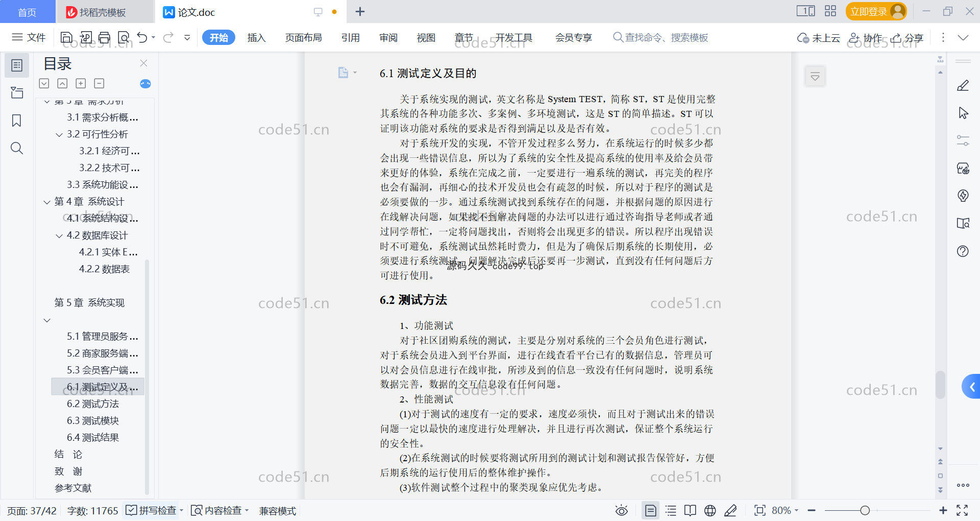The height and width of the screenshot is (521, 980).
Task: Close the table of contents panel
Action: (144, 63)
